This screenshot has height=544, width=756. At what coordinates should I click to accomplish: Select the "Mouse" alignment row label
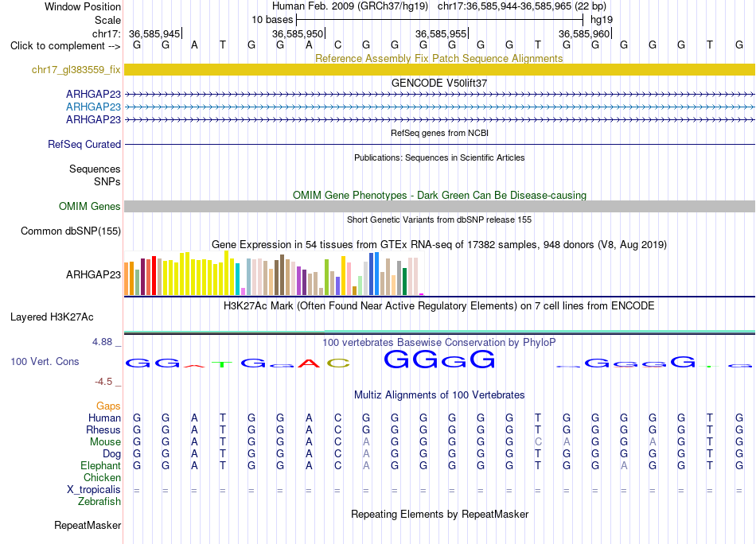pos(105,442)
